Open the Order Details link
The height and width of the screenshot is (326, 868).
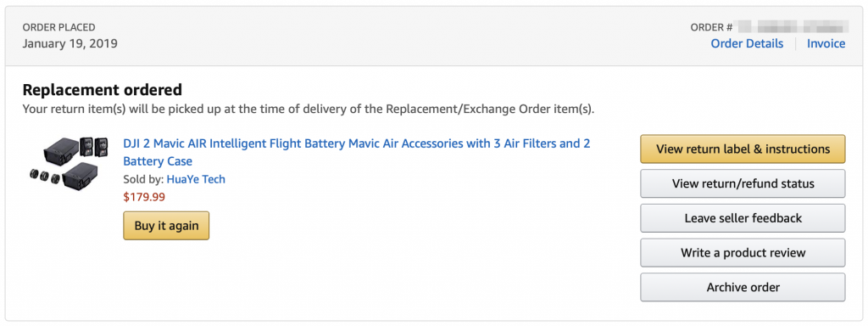tap(747, 44)
